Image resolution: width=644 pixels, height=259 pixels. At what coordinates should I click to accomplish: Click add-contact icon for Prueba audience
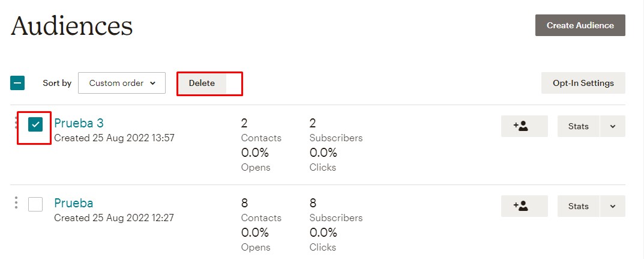click(525, 206)
